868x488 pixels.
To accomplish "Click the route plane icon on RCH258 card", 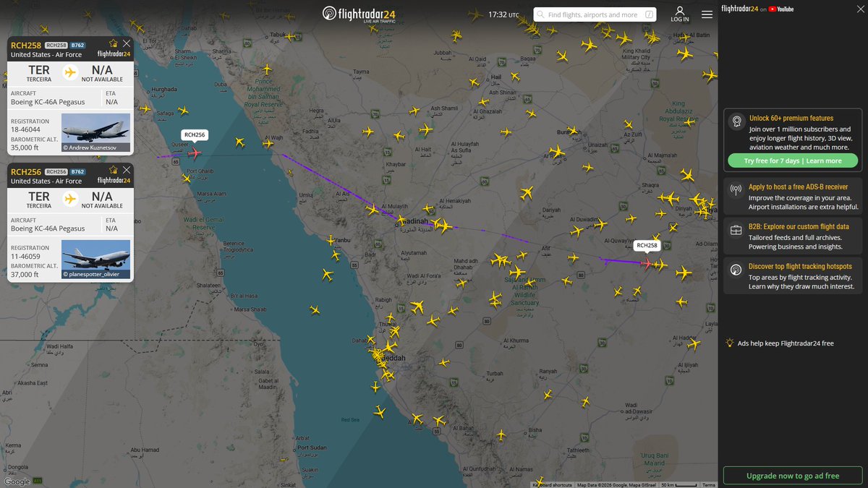I will click(70, 72).
